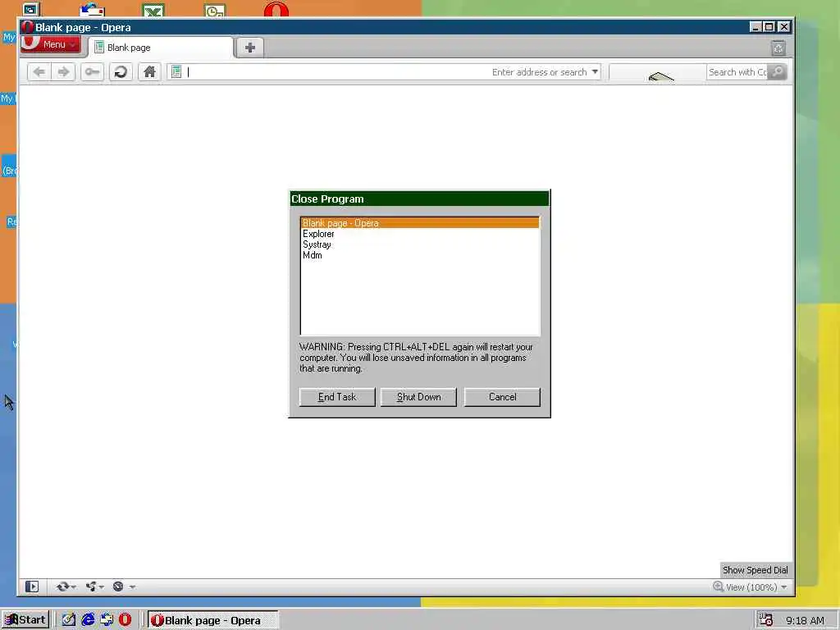Click the 9:18 AM taskbar clock

(806, 620)
